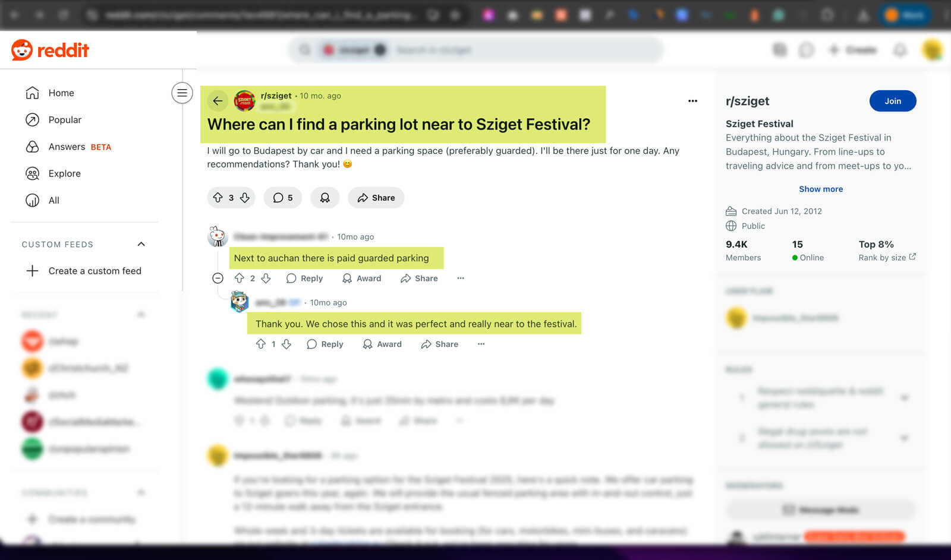
Task: Open the chat icon in header
Action: pyautogui.click(x=806, y=50)
